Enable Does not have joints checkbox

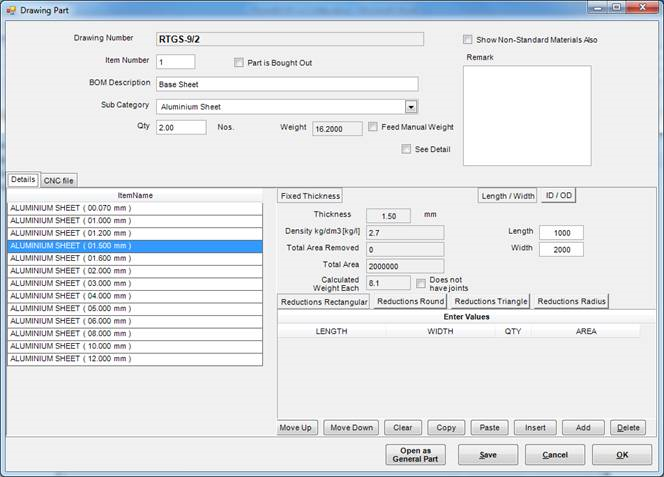tap(421, 282)
